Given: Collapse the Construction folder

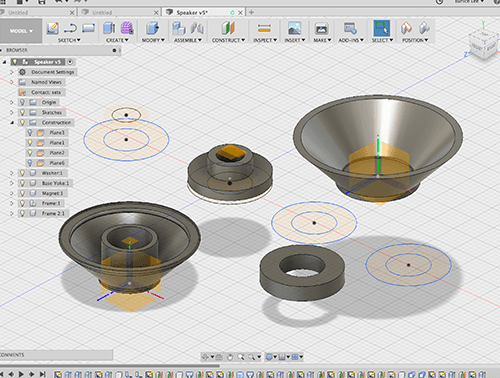Looking at the screenshot, I should (x=12, y=123).
